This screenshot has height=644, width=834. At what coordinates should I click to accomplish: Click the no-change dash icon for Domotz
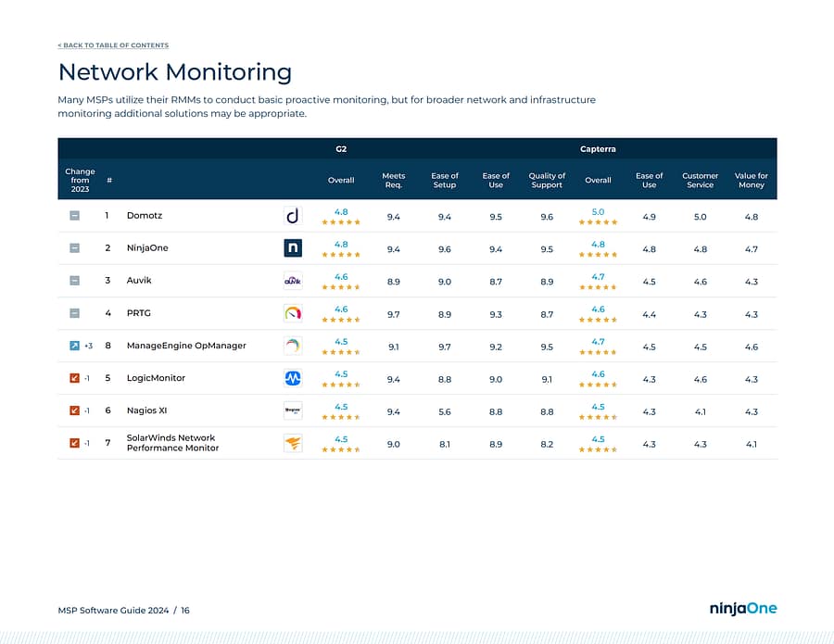click(75, 216)
